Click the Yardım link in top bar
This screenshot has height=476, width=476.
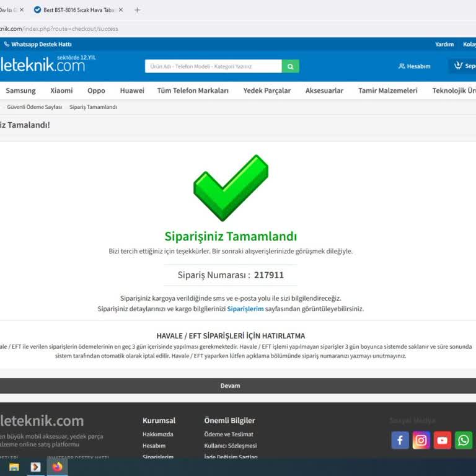click(444, 45)
